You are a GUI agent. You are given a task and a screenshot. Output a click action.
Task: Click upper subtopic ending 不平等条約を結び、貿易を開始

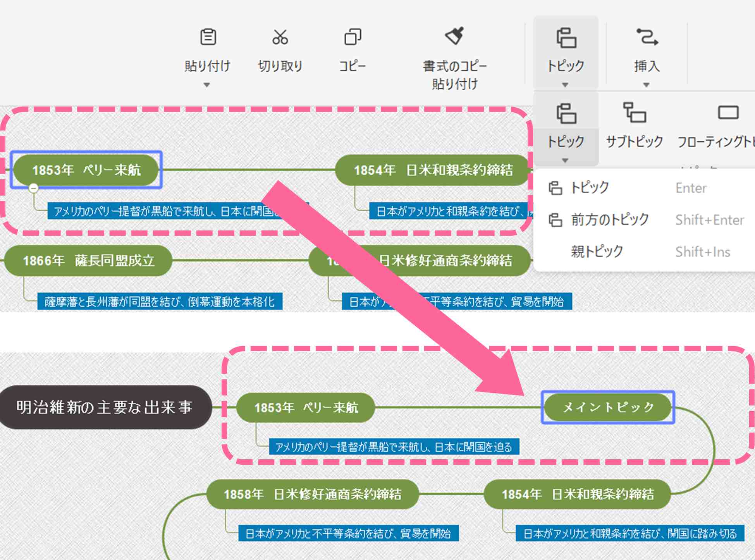tap(457, 301)
